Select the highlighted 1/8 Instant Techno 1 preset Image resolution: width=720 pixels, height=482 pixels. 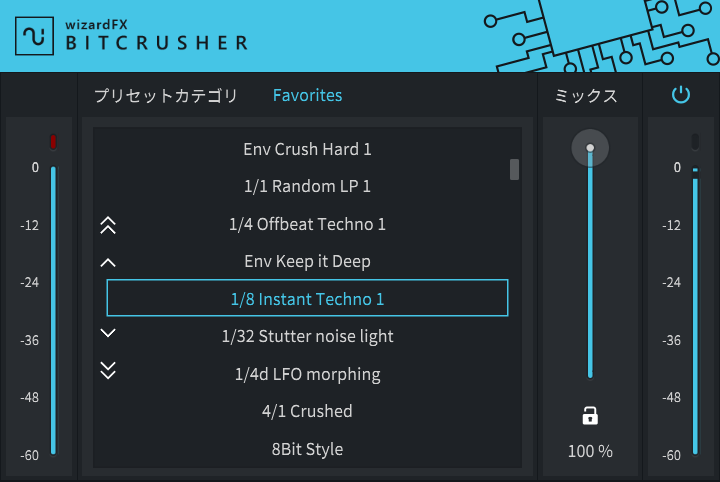307,298
